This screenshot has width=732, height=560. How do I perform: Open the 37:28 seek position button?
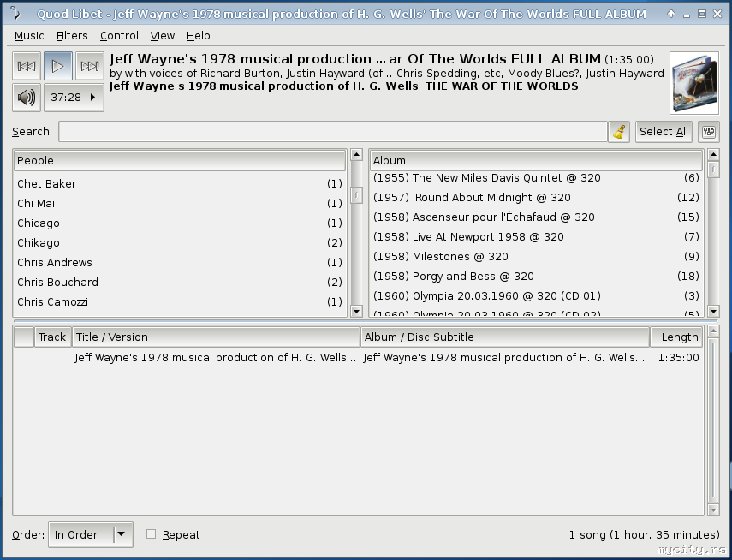click(x=74, y=98)
